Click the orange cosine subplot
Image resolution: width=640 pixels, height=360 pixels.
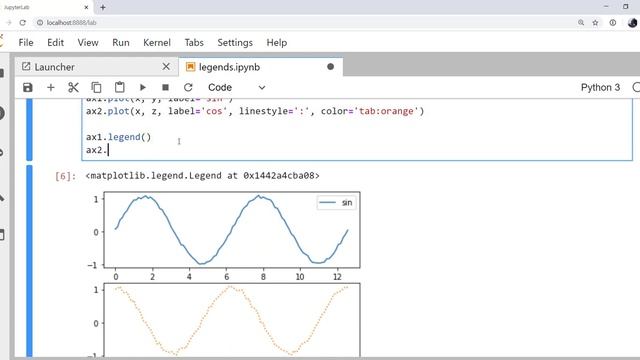[x=232, y=320]
